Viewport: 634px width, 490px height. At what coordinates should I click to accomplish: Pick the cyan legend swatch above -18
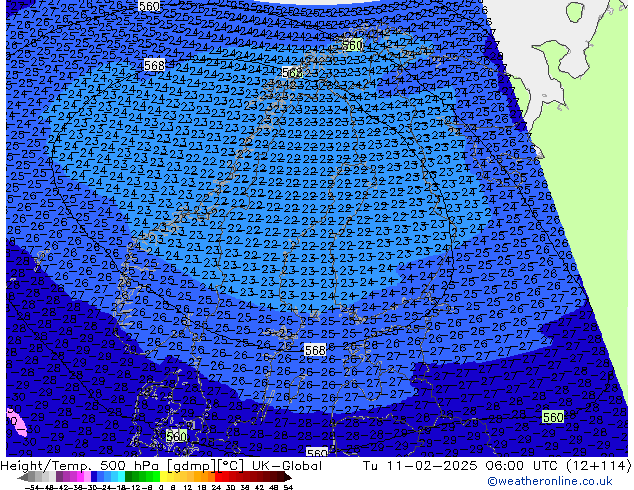click(122, 478)
